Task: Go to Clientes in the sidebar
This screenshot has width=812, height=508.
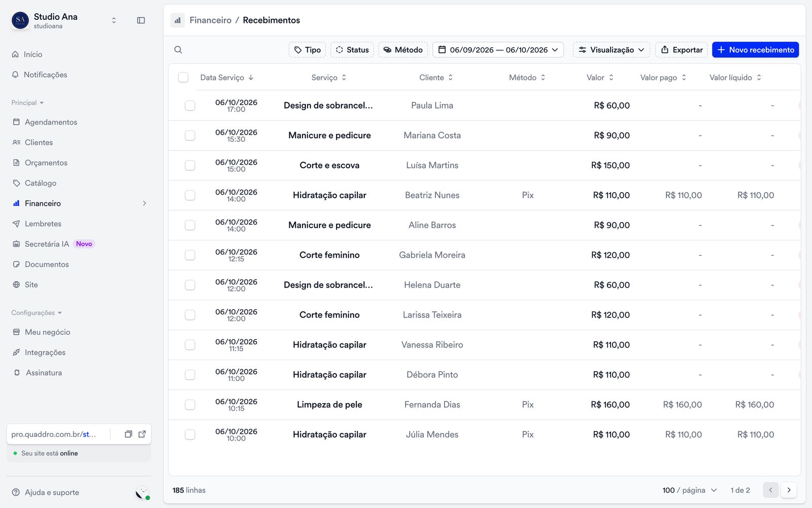Action: [x=39, y=143]
